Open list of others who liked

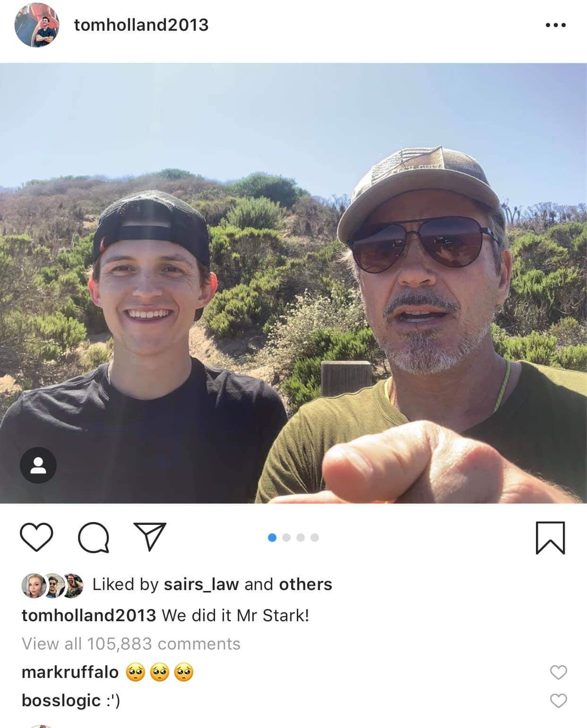click(x=305, y=584)
